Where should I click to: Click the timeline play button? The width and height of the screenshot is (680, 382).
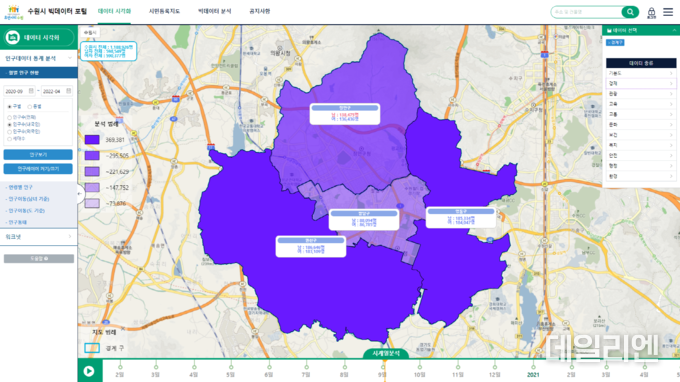coord(89,371)
